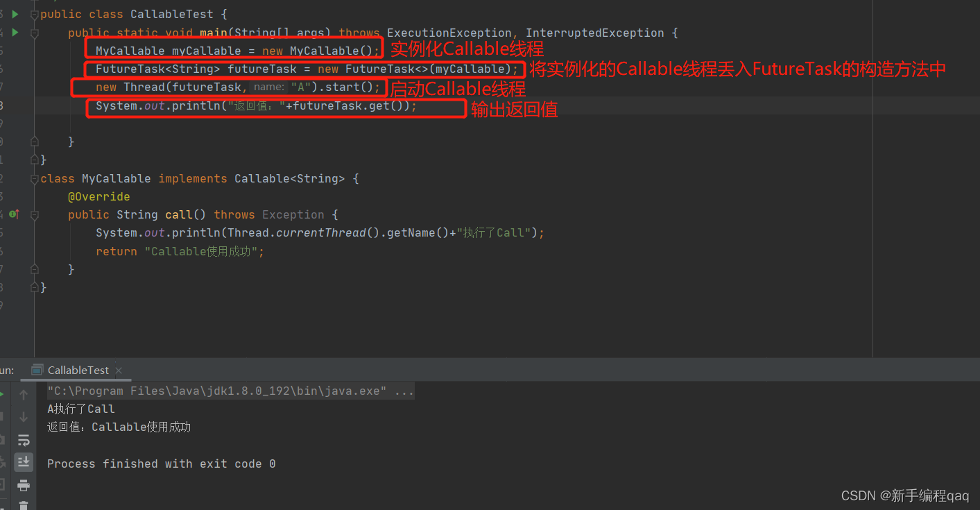Click method name 'call' in the call() declaration
Viewport: 980px width, 510px height.
[x=179, y=214]
